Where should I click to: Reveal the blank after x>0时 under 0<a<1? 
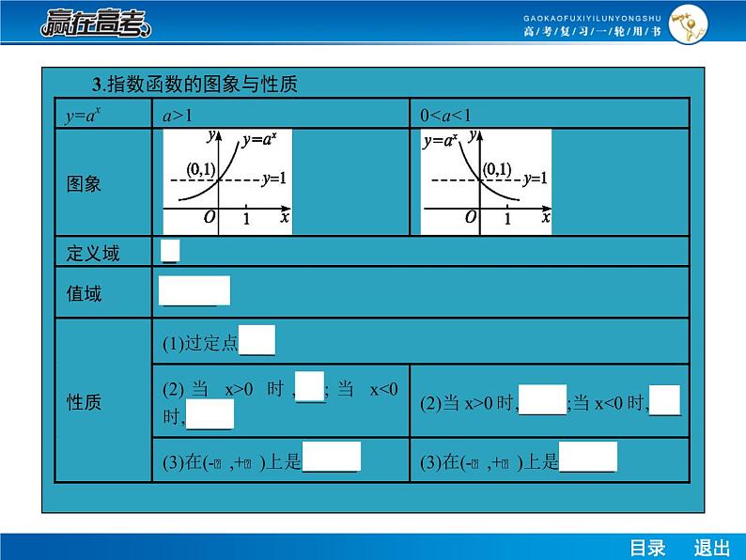542,399
